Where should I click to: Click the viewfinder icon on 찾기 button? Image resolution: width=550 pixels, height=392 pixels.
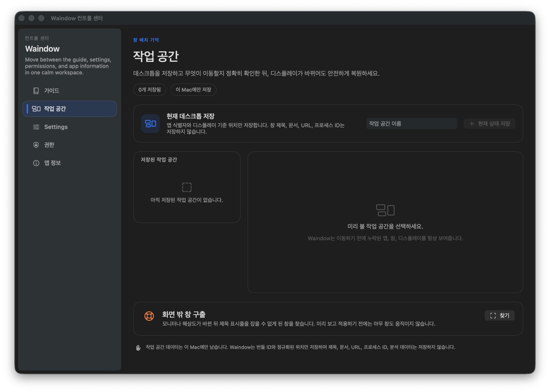[x=493, y=316]
